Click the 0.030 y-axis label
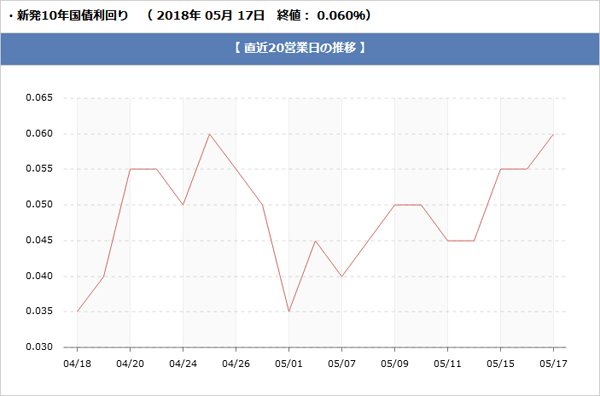Viewport: 600px width, 396px height. click(39, 347)
